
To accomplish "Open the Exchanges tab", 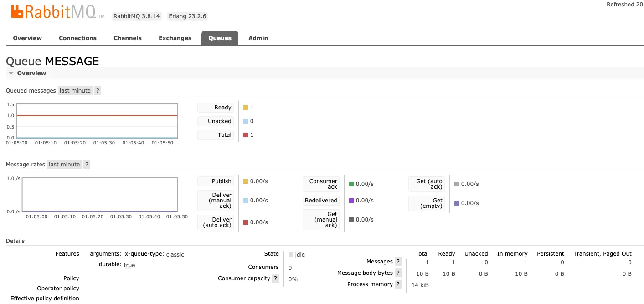I will (x=175, y=38).
